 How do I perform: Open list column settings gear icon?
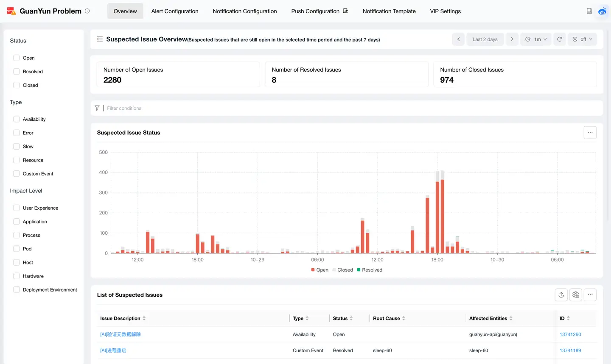[576, 295]
